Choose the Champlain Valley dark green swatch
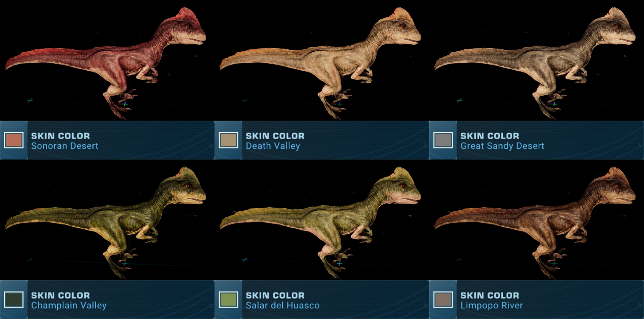 [x=14, y=300]
